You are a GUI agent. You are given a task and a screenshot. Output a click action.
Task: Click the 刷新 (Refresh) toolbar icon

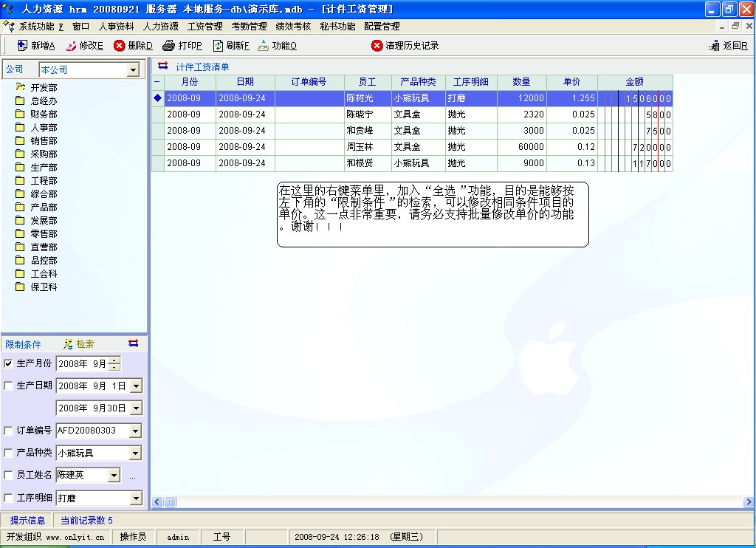point(218,46)
